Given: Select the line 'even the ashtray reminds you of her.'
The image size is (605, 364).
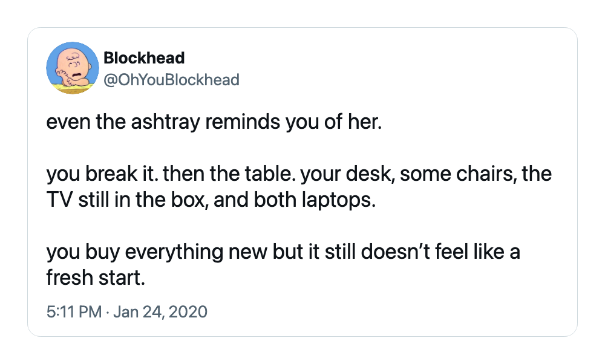Looking at the screenshot, I should (214, 122).
